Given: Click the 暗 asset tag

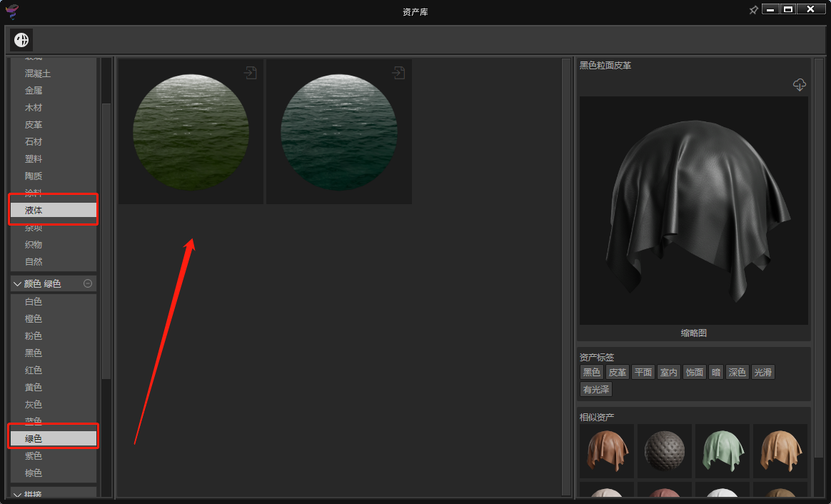Looking at the screenshot, I should [716, 372].
